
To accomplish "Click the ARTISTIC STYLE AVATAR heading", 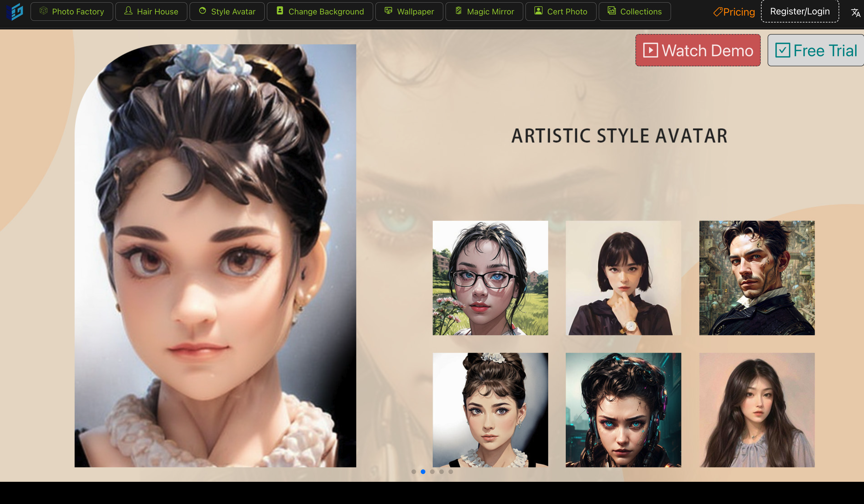I will [x=620, y=136].
